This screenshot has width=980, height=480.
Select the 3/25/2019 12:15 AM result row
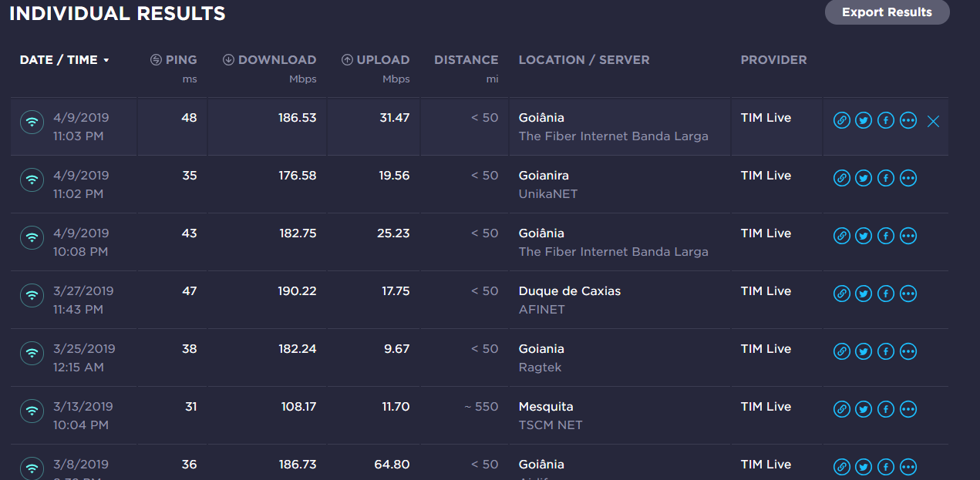click(480, 357)
